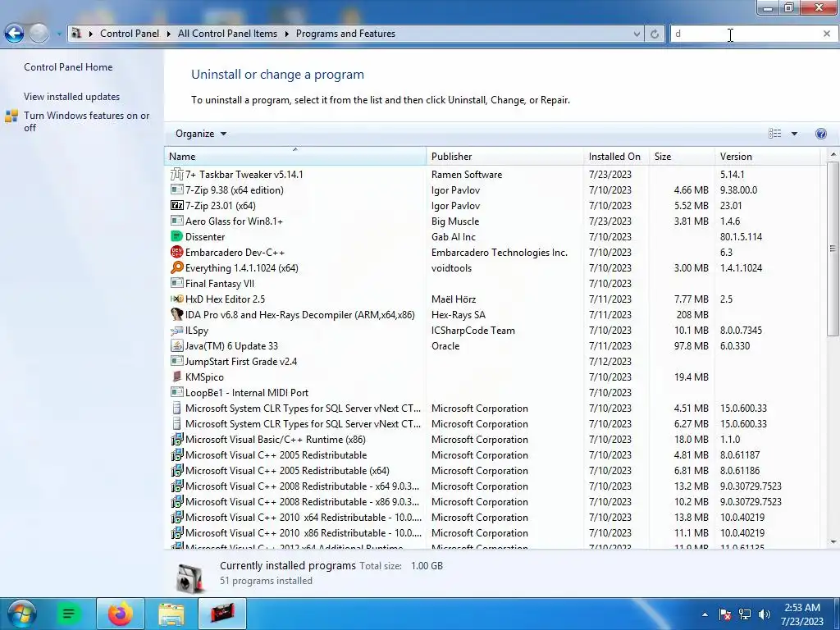Sort list by Size column header
This screenshot has height=630, width=840.
[682, 157]
